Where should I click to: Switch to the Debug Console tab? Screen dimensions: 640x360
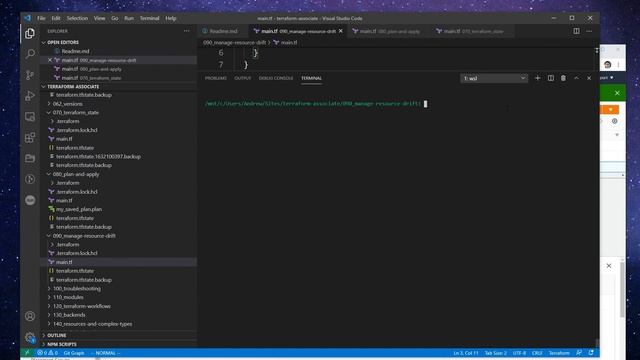[276, 78]
